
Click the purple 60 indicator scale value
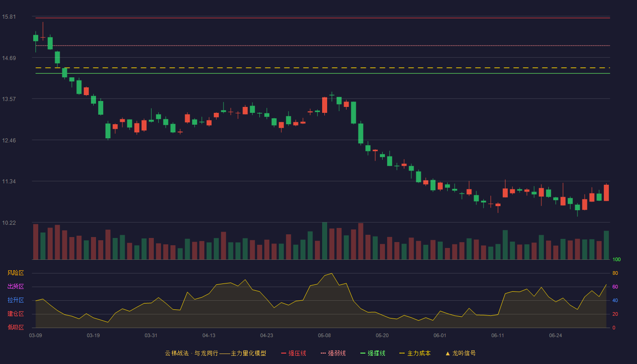point(615,287)
